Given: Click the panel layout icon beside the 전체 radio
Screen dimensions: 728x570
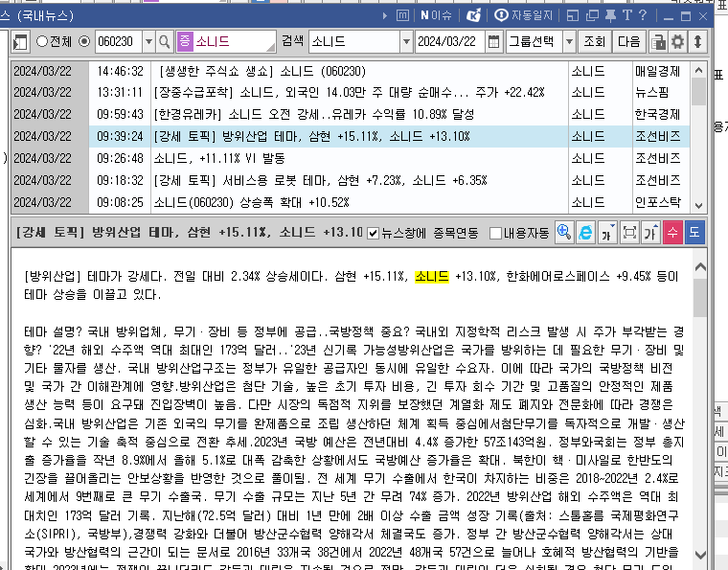Looking at the screenshot, I should click(x=20, y=42).
